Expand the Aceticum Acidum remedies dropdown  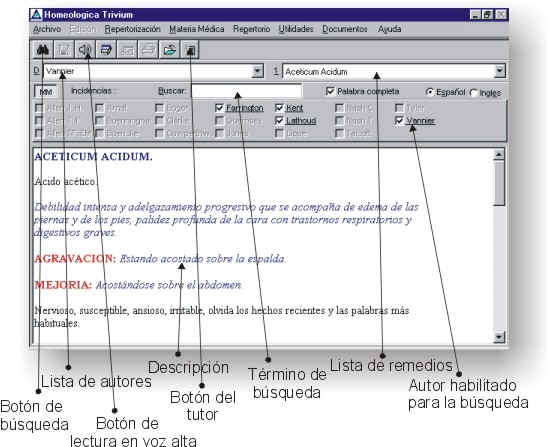(499, 71)
